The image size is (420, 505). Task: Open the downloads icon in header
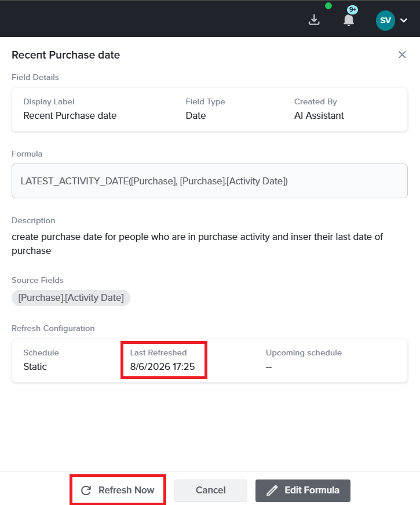(314, 20)
